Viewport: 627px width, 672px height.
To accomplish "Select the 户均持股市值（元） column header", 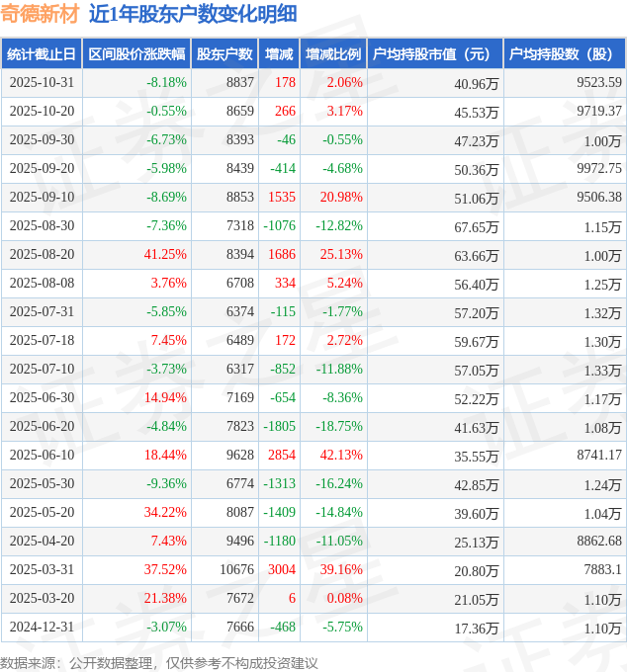I will click(x=435, y=54).
